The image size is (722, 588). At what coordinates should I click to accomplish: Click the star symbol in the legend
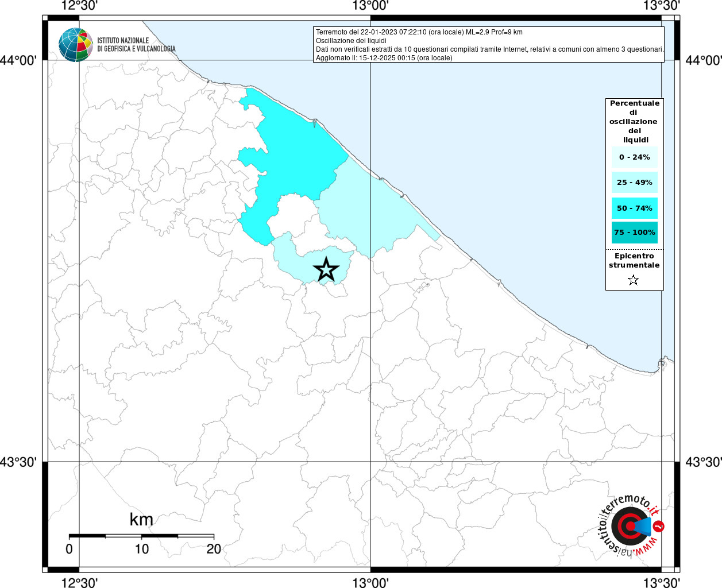[633, 280]
